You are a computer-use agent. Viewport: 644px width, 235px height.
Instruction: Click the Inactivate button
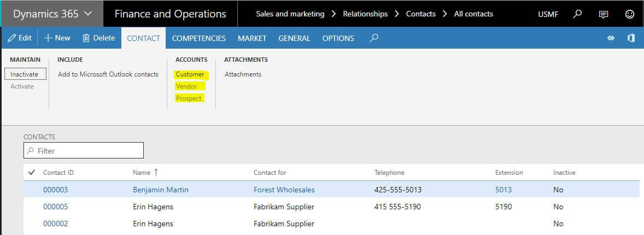point(25,74)
